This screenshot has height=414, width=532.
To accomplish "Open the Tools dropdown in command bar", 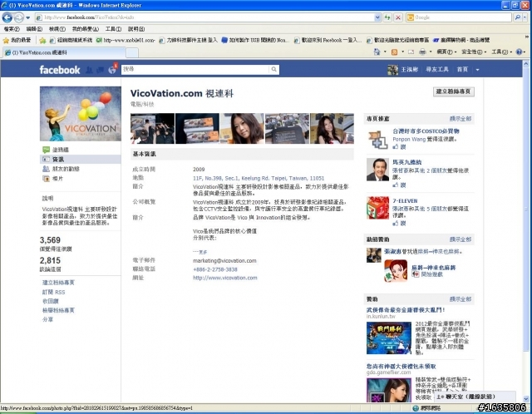I will coord(501,52).
